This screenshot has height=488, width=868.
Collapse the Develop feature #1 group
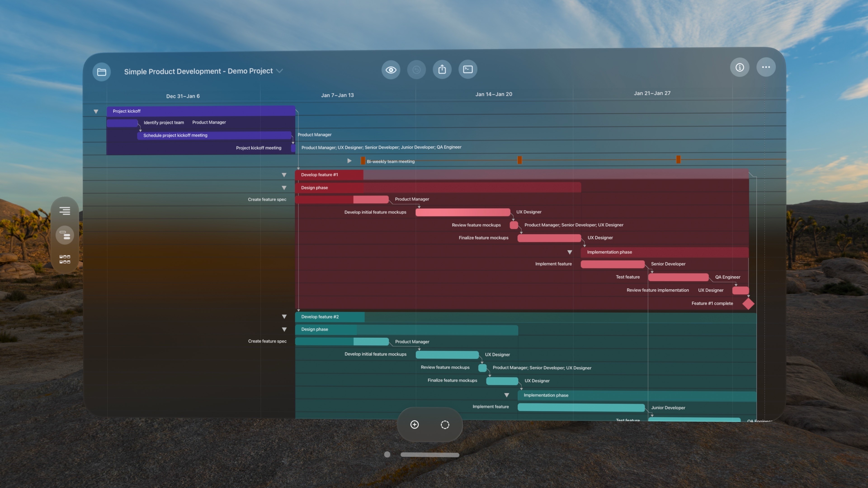point(284,175)
